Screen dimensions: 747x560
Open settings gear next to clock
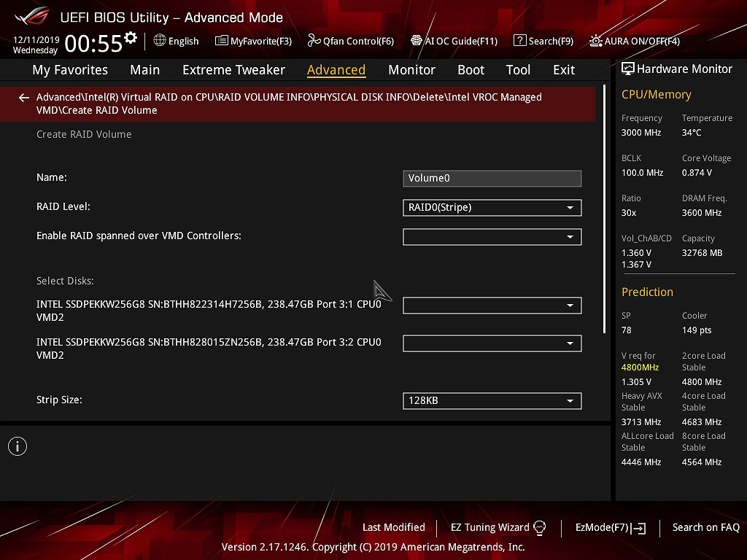coord(131,38)
